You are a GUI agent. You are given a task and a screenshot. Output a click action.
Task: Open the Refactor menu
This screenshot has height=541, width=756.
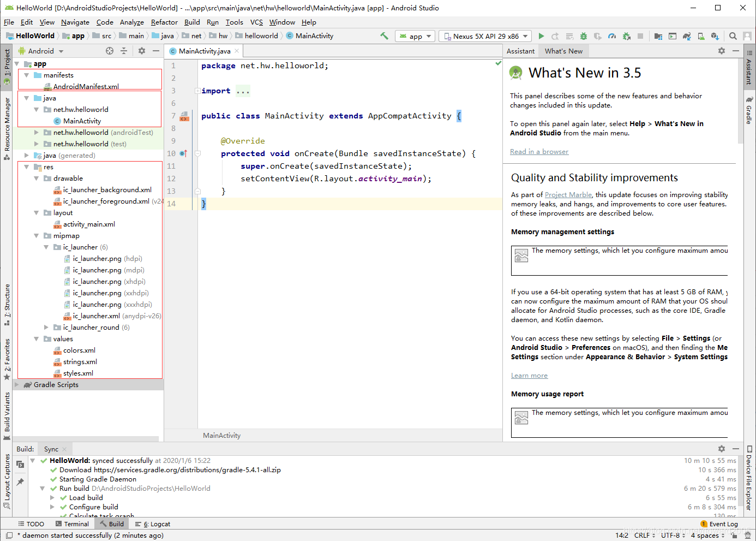(164, 22)
